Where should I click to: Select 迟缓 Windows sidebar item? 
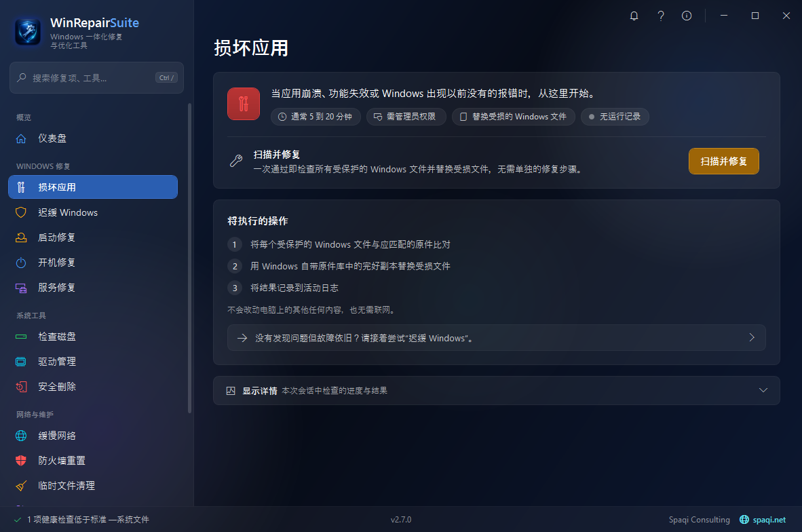(x=93, y=212)
